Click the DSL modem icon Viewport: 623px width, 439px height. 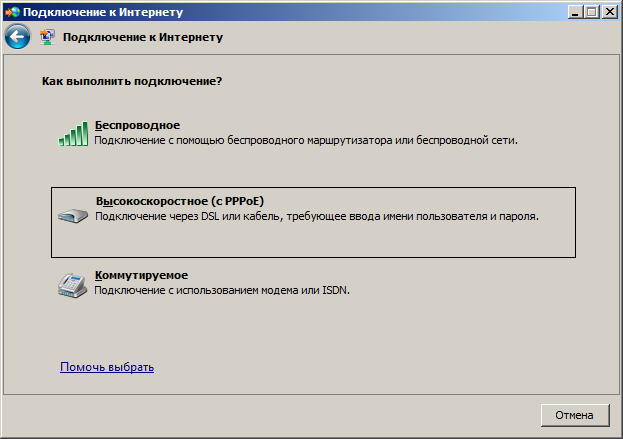coord(73,216)
